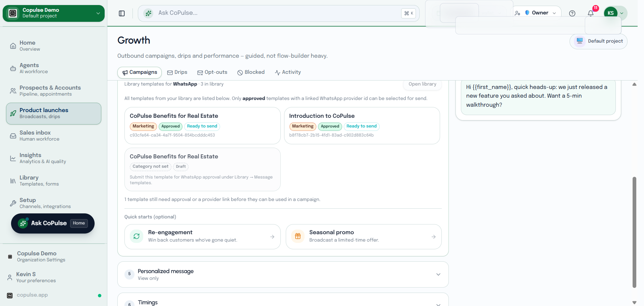
Task: Open Insights analytics page
Action: (x=54, y=158)
